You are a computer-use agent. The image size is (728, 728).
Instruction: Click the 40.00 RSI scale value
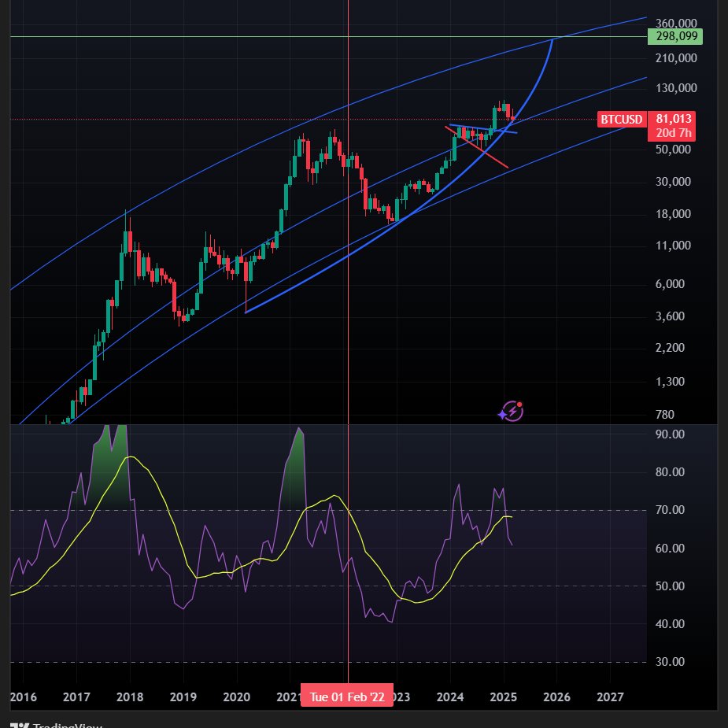(670, 623)
